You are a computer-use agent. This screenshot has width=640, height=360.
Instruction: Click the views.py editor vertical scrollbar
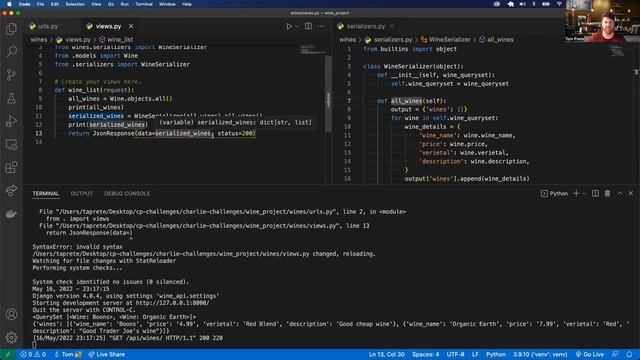328,94
